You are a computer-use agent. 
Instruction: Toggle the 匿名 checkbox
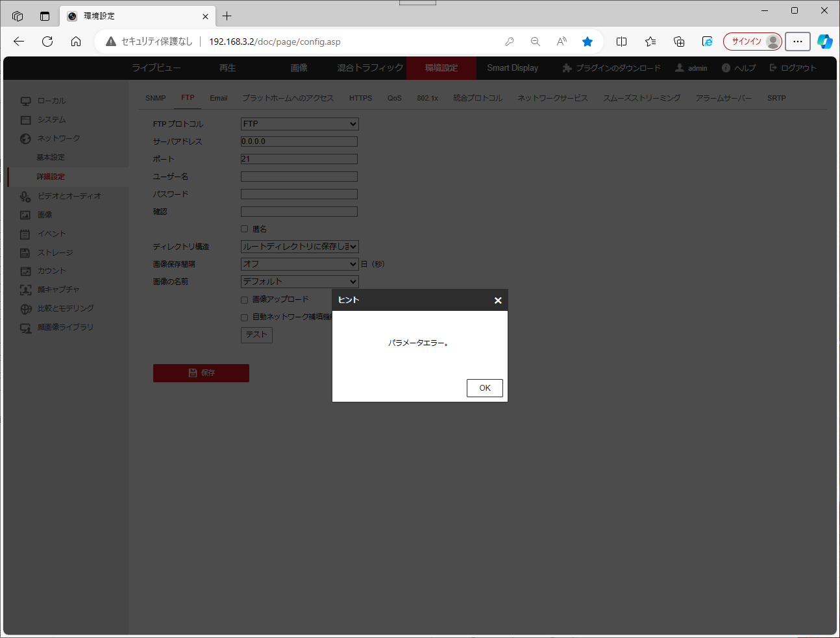[x=245, y=229]
